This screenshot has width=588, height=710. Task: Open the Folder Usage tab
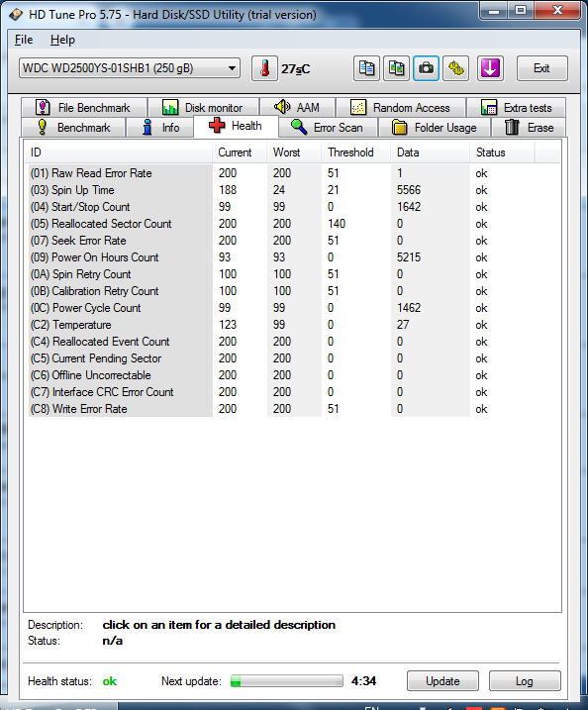pyautogui.click(x=435, y=127)
